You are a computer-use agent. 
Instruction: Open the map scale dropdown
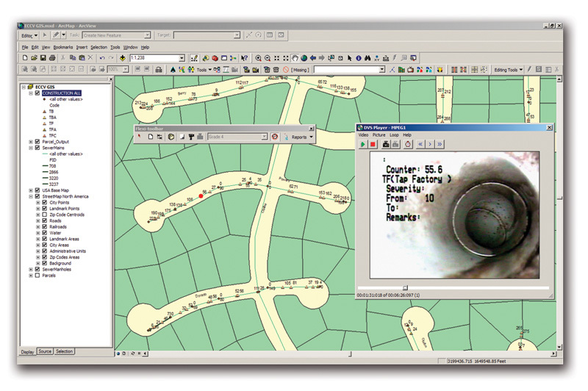180,57
